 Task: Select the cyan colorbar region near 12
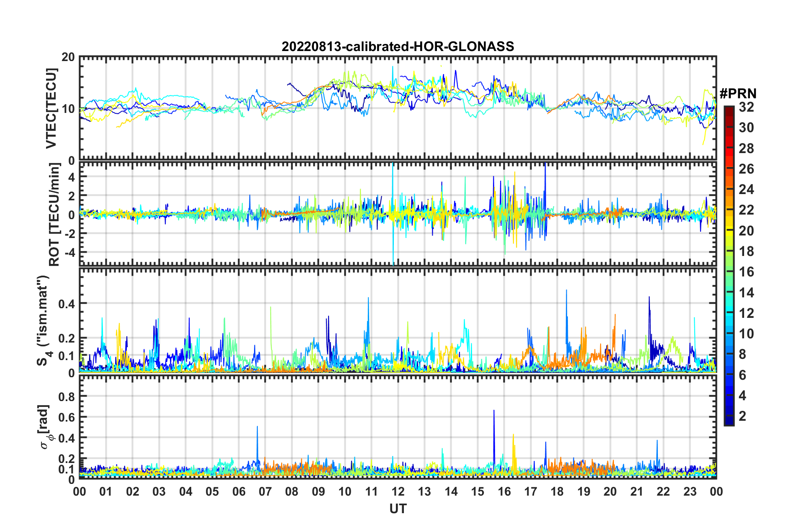click(x=729, y=313)
